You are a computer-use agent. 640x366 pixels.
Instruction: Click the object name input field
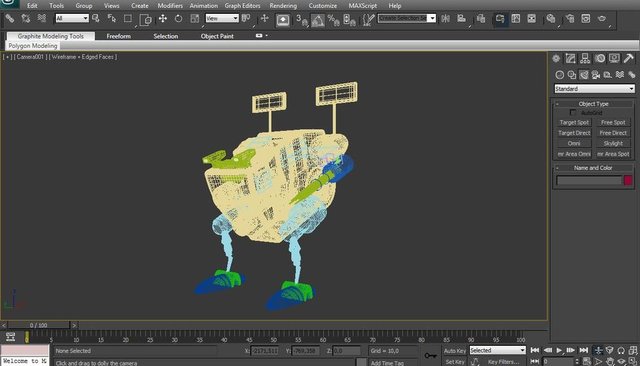(589, 180)
